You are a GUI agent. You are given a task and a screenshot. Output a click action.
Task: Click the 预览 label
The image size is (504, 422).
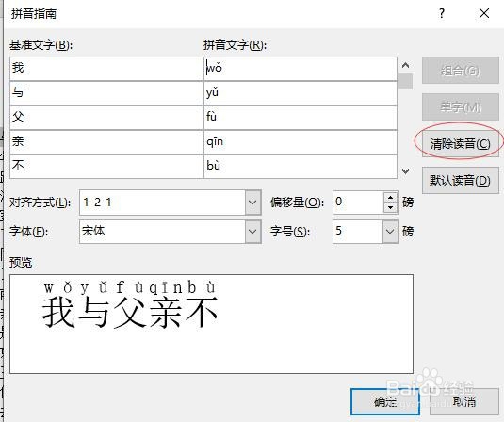[x=21, y=262]
